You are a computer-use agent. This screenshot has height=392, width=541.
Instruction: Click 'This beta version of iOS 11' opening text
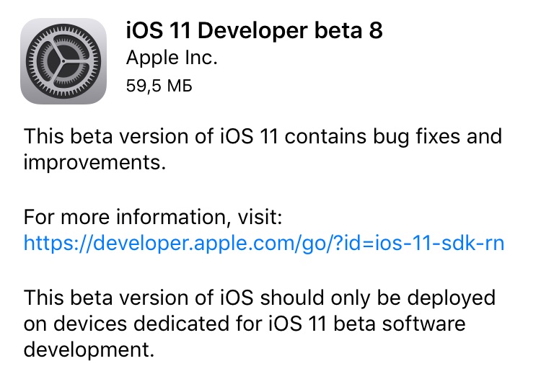151,136
